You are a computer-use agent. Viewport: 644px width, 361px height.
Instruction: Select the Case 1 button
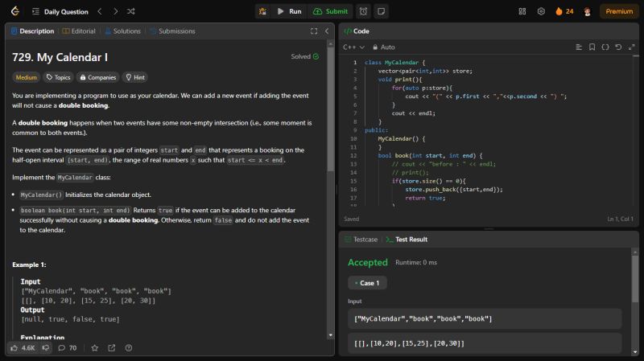(367, 283)
